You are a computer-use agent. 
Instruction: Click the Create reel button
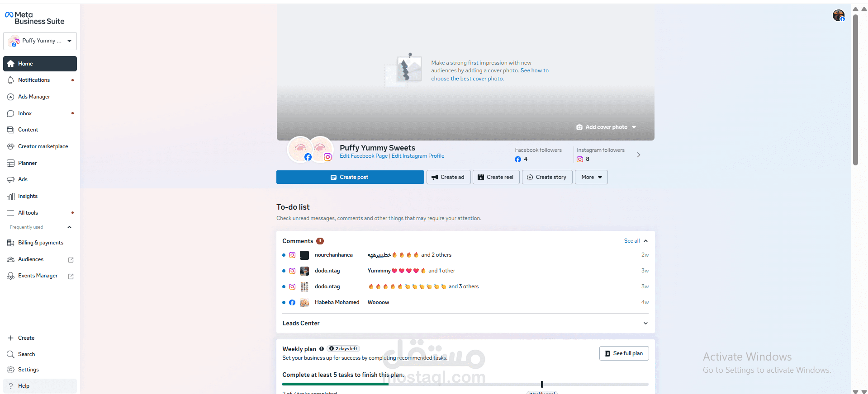pyautogui.click(x=496, y=177)
